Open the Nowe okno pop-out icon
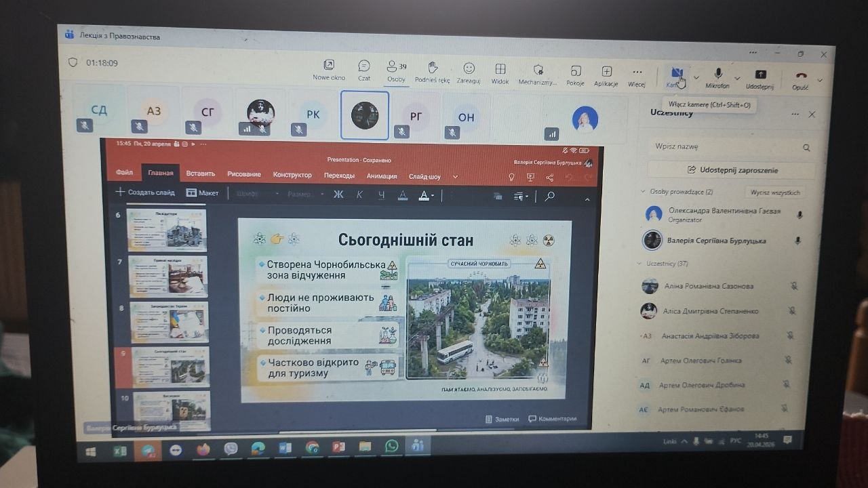Viewport: 868px width, 488px height. [x=329, y=66]
